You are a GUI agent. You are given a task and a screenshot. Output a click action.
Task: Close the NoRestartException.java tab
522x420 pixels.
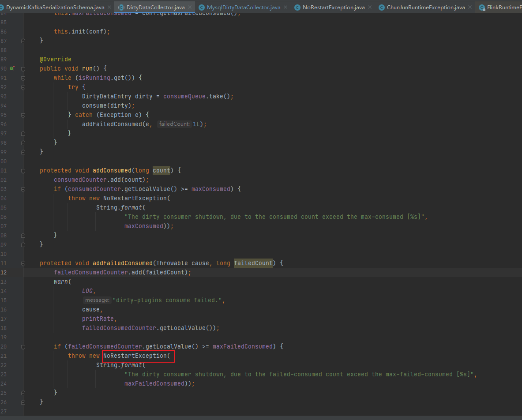point(370,7)
